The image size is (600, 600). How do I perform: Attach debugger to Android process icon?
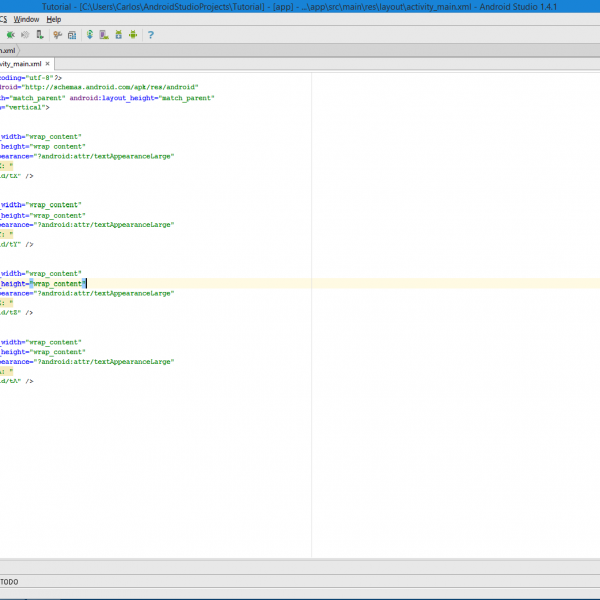pos(40,35)
